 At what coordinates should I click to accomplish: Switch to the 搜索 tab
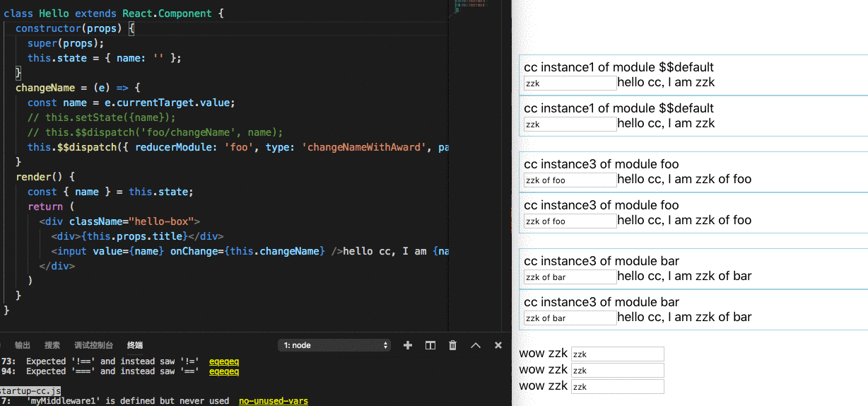pos(52,345)
